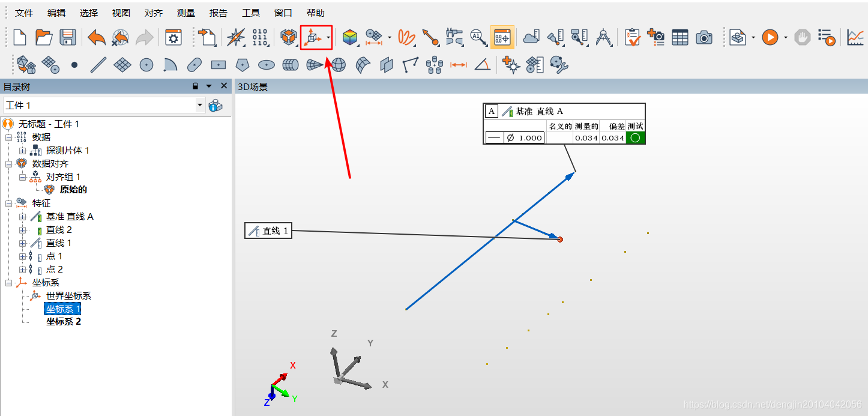This screenshot has width=868, height=416.
Task: Expand the 基准 直线 A tree node
Action: (x=22, y=216)
